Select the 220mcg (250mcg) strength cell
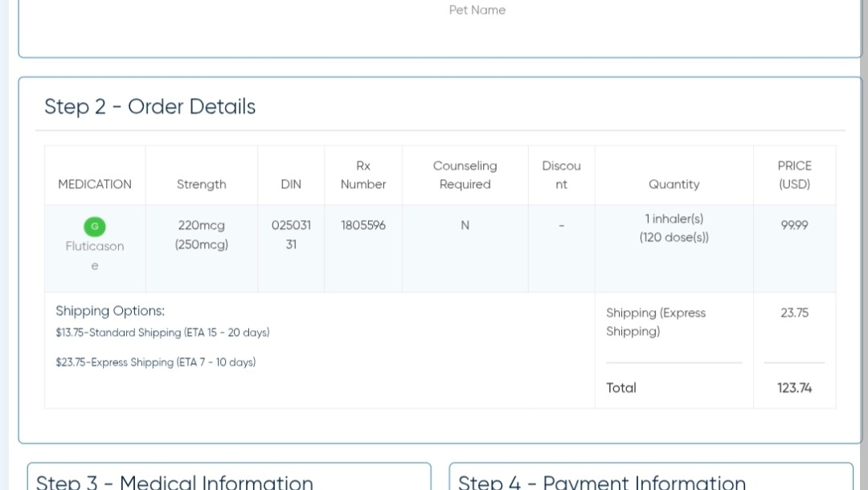 point(201,235)
